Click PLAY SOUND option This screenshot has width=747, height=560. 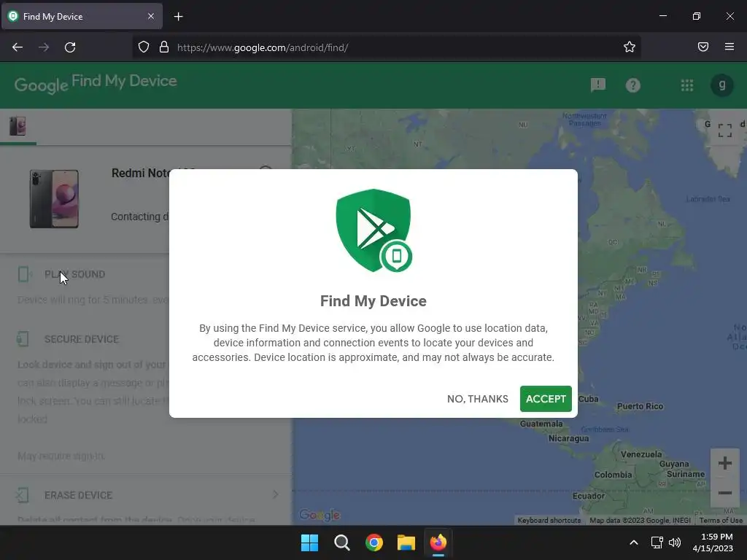pos(75,274)
